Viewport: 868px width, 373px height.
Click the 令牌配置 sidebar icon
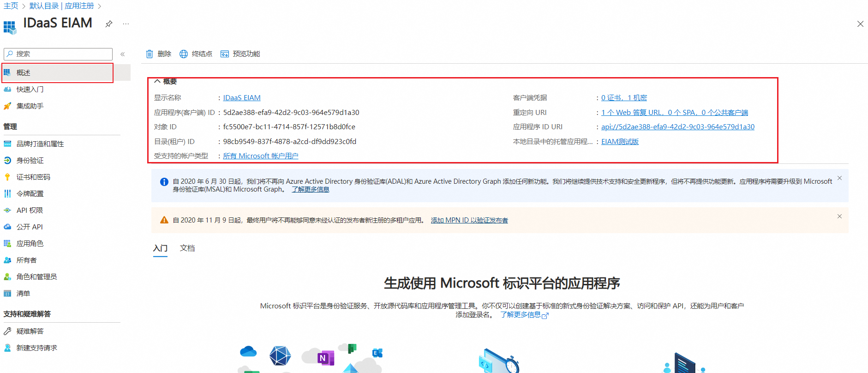coord(7,193)
